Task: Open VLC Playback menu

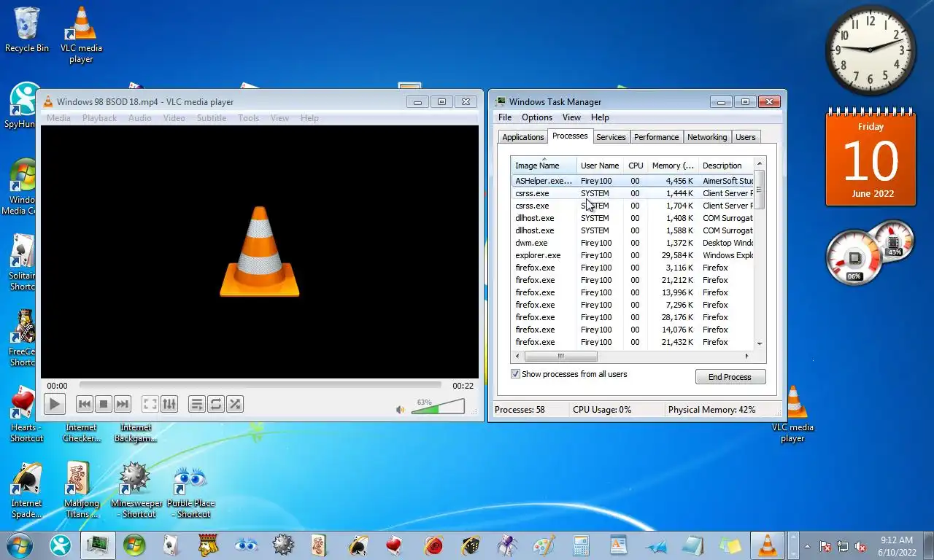Action: coord(99,118)
